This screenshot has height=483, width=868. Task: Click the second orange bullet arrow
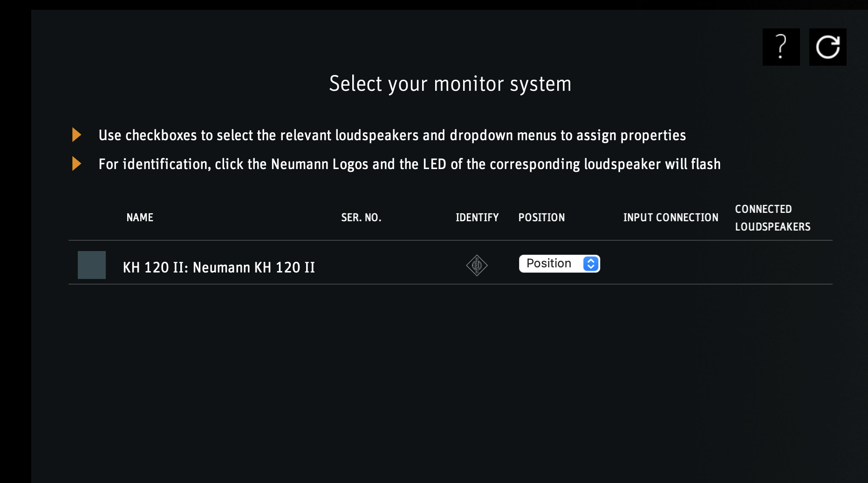tap(77, 164)
